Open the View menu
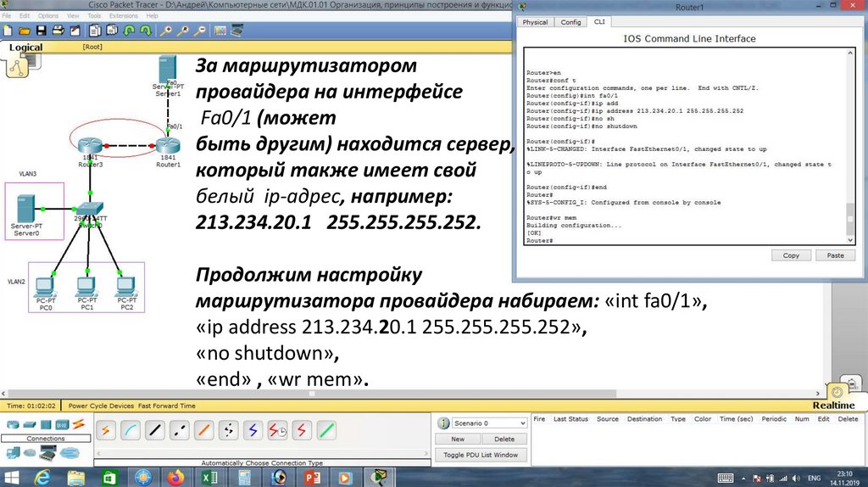Screen dimensions: 868x487 coord(73,16)
